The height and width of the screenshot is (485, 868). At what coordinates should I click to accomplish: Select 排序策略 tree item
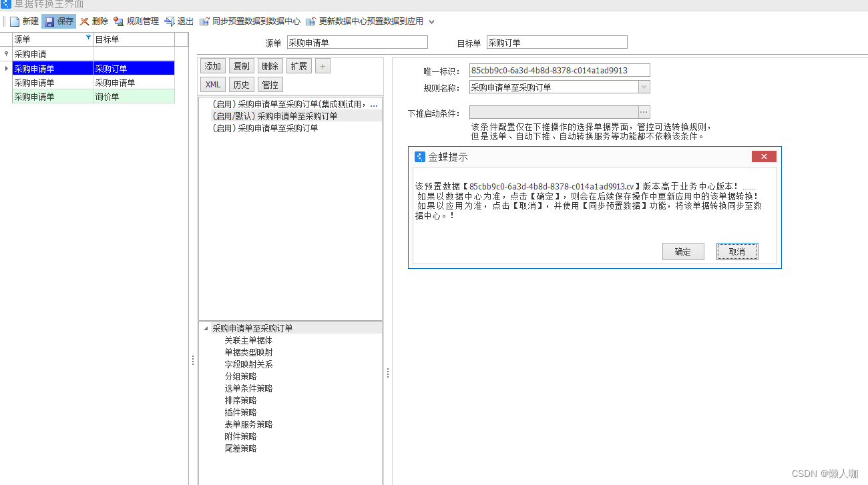240,400
